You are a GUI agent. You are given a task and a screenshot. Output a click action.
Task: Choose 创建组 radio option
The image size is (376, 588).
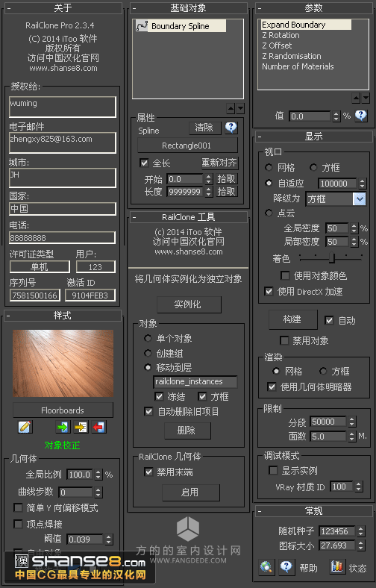click(x=148, y=353)
